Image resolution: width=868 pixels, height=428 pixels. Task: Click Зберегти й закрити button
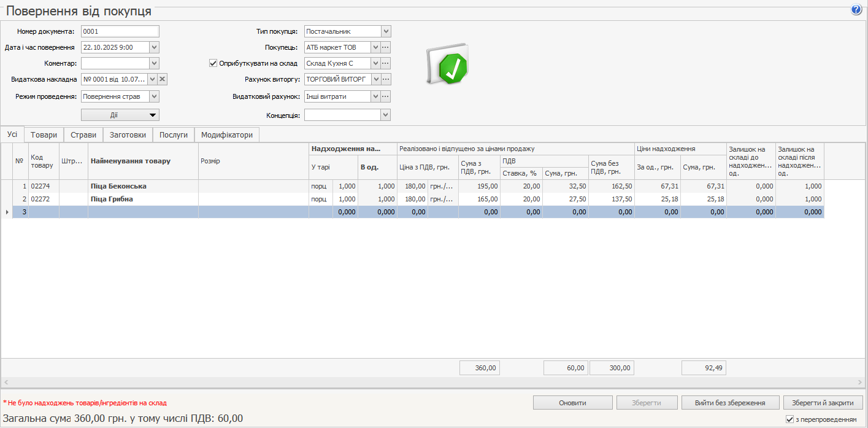pos(823,403)
